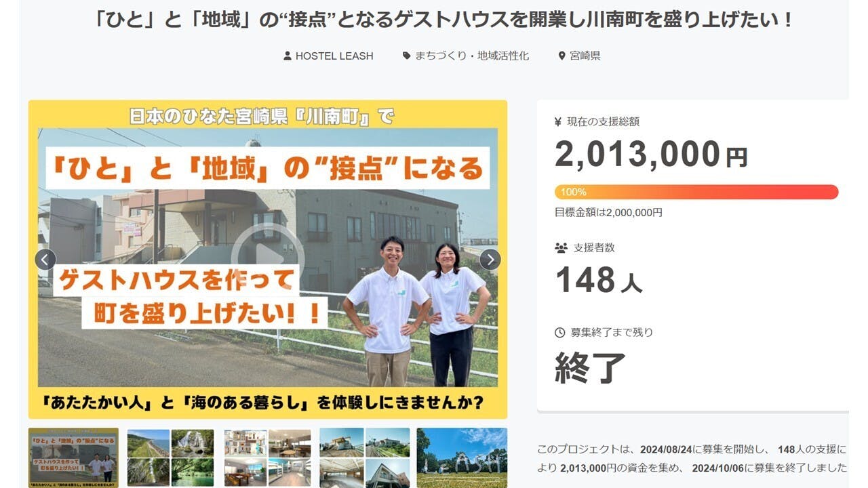Advance to the next carousel slide
Image resolution: width=868 pixels, height=488 pixels.
point(490,260)
